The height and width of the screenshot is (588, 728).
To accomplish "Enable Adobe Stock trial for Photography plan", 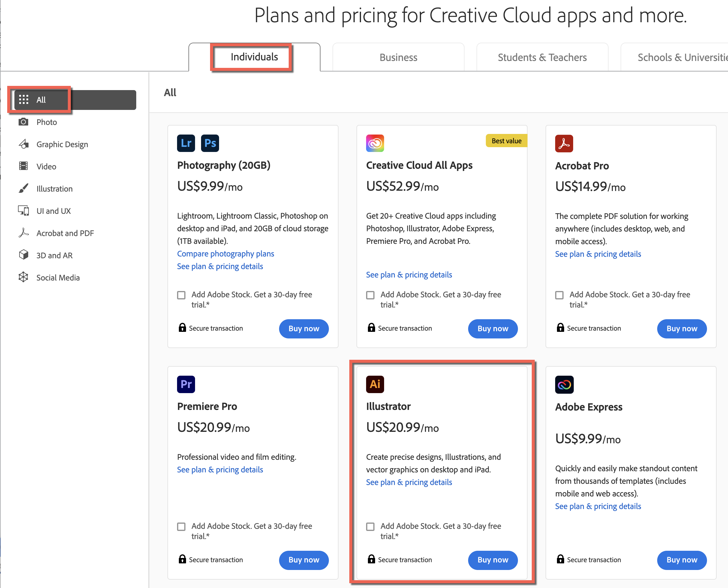I will (182, 295).
